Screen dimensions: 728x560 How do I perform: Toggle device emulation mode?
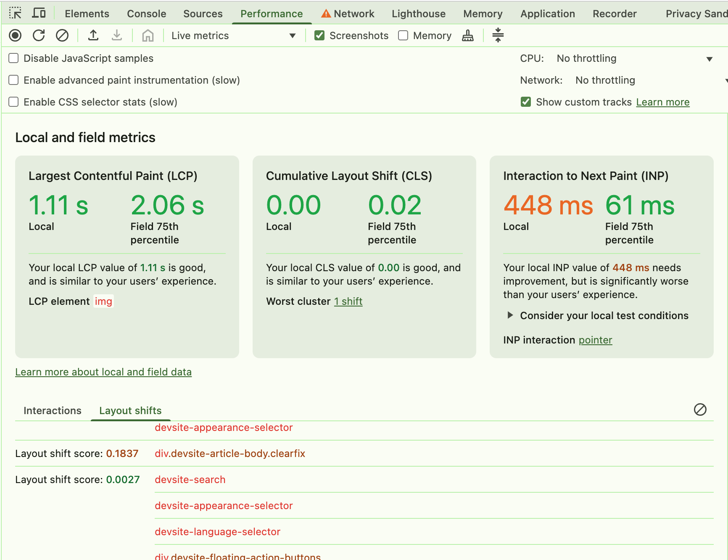pos(39,13)
